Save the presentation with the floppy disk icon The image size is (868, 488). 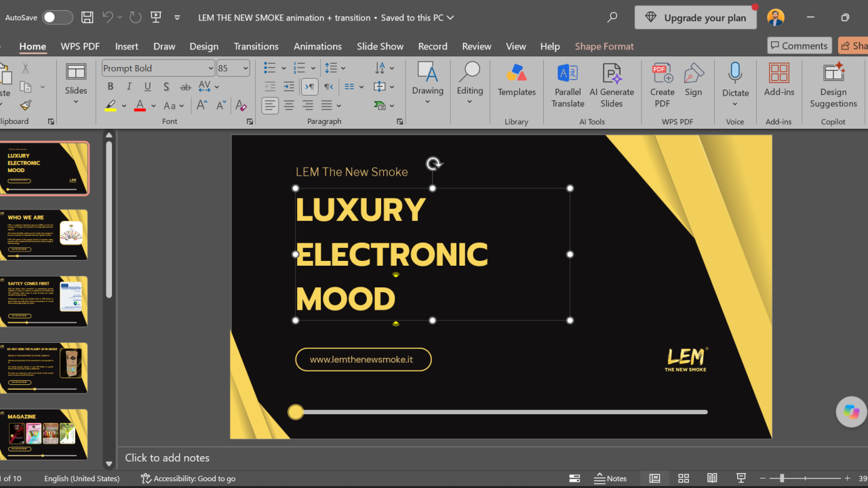pyautogui.click(x=87, y=18)
